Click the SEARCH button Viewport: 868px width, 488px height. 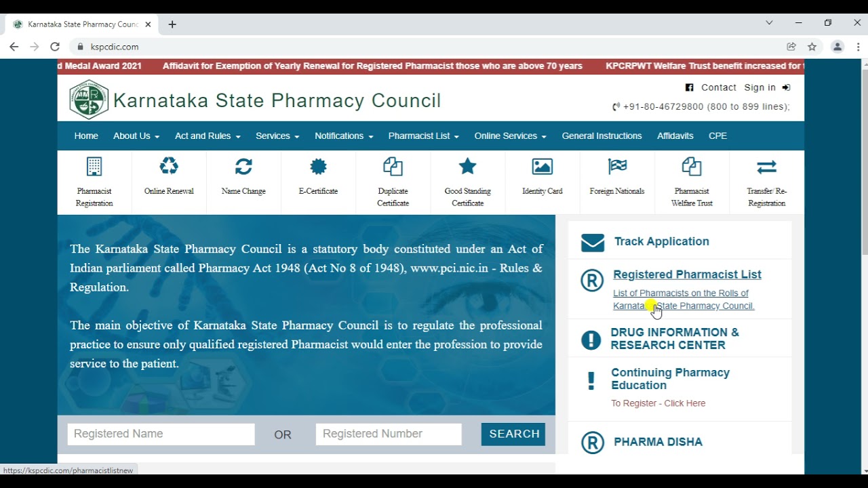(x=513, y=434)
